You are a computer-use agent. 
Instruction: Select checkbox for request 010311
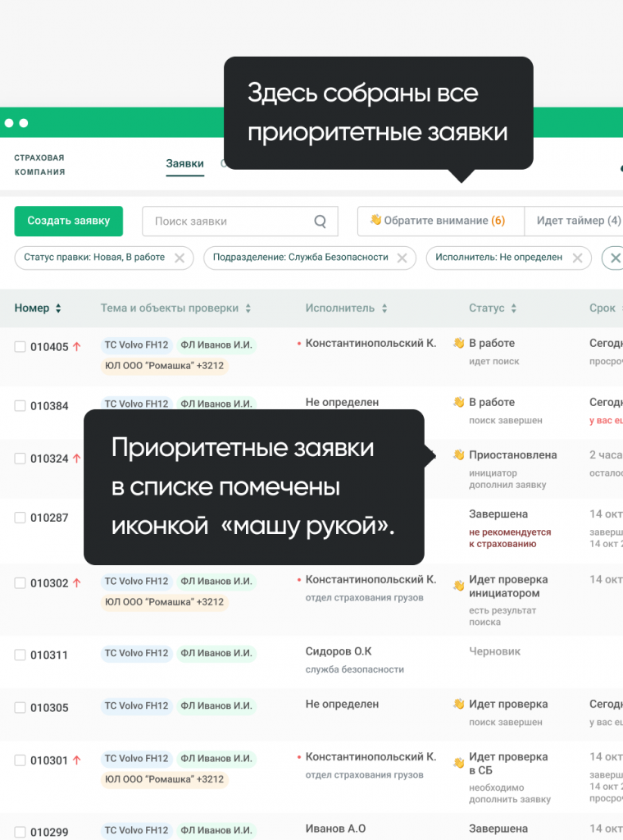(20, 655)
